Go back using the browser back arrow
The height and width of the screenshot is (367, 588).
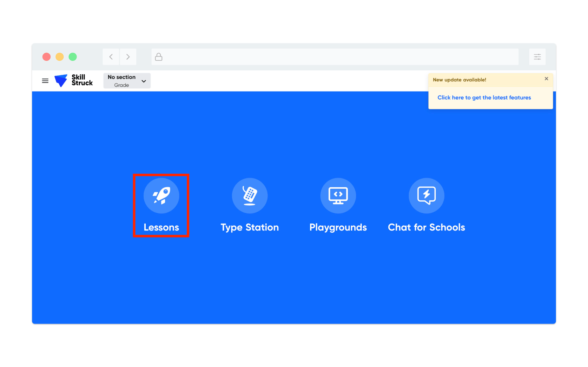click(111, 57)
